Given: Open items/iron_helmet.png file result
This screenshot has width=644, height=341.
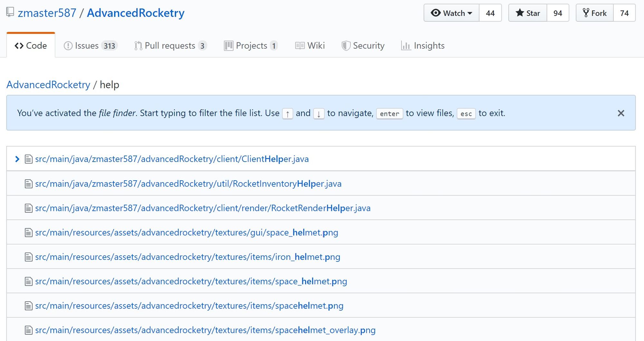Looking at the screenshot, I should point(188,257).
